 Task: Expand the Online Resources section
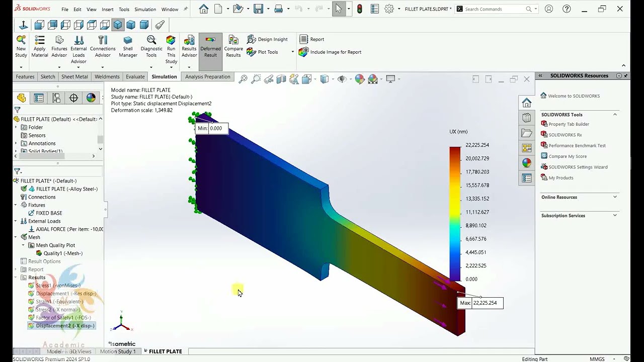pos(615,197)
